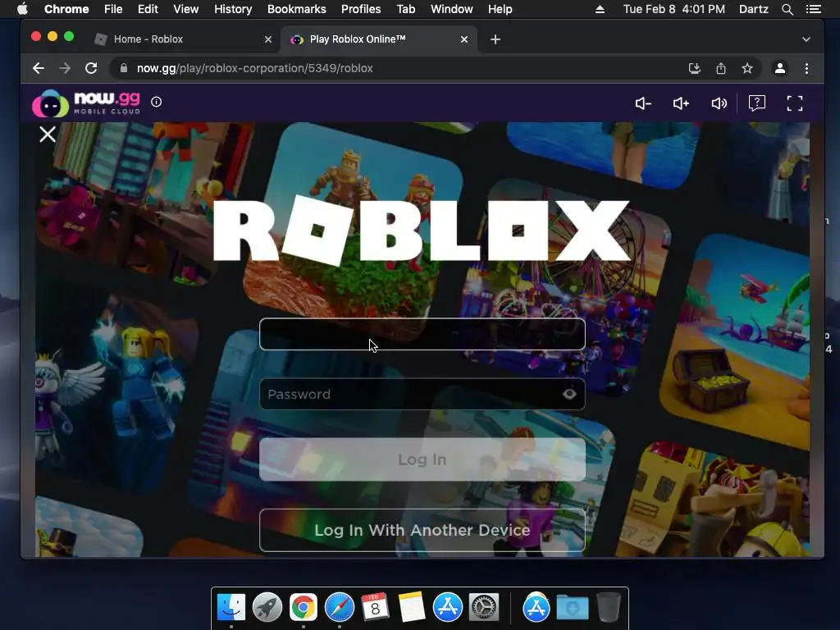Open the Profiles menu
The width and height of the screenshot is (840, 630).
[x=361, y=9]
